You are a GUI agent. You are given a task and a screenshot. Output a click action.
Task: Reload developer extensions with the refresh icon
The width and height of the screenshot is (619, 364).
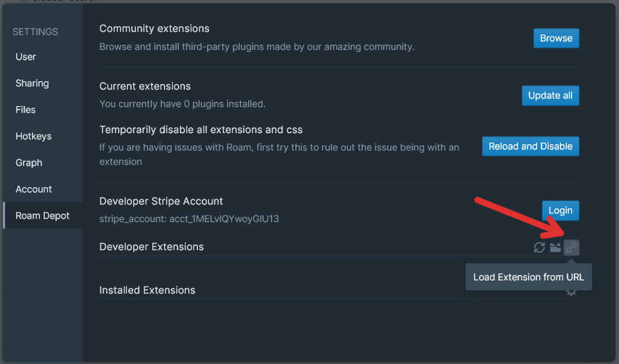(539, 247)
